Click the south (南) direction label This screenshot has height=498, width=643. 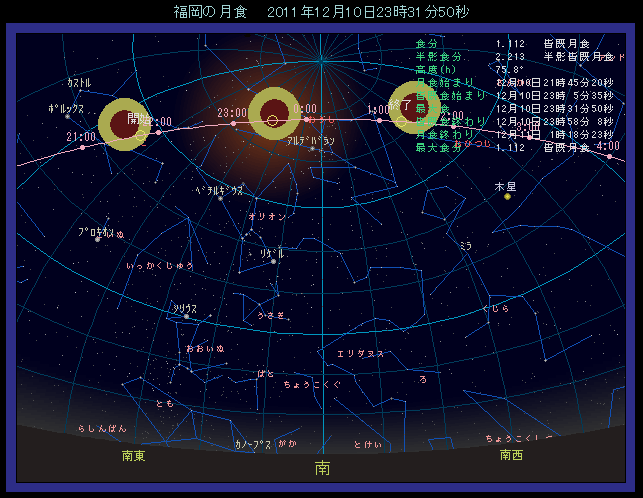pyautogui.click(x=322, y=467)
